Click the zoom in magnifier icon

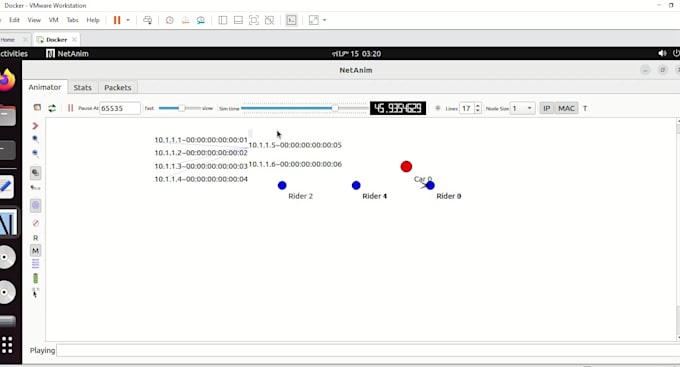tap(36, 139)
